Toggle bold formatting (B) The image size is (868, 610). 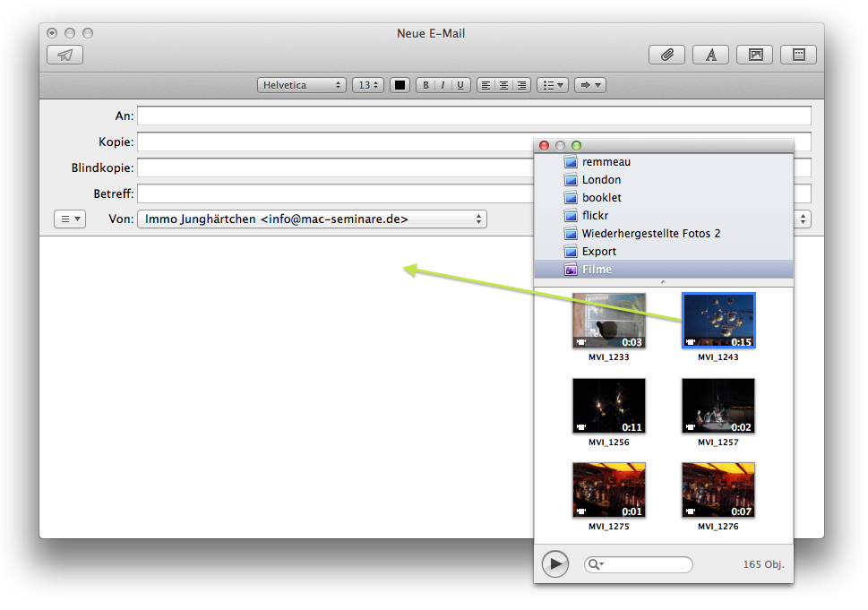click(x=425, y=85)
